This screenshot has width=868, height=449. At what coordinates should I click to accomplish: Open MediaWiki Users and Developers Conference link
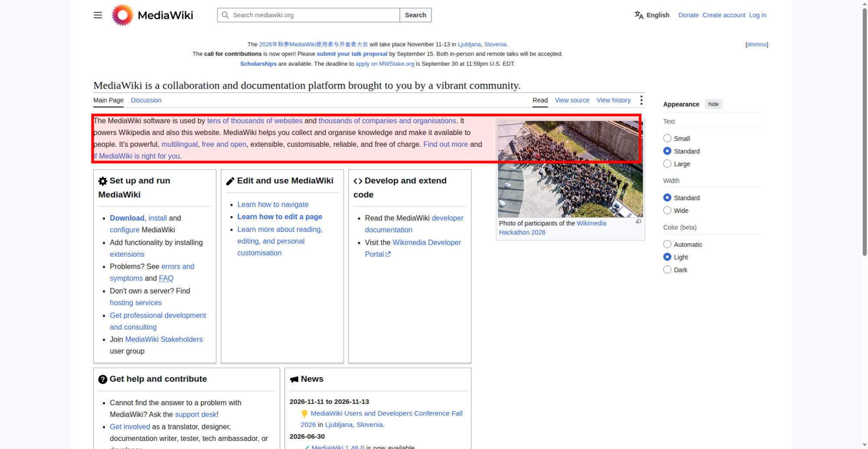tap(381, 419)
